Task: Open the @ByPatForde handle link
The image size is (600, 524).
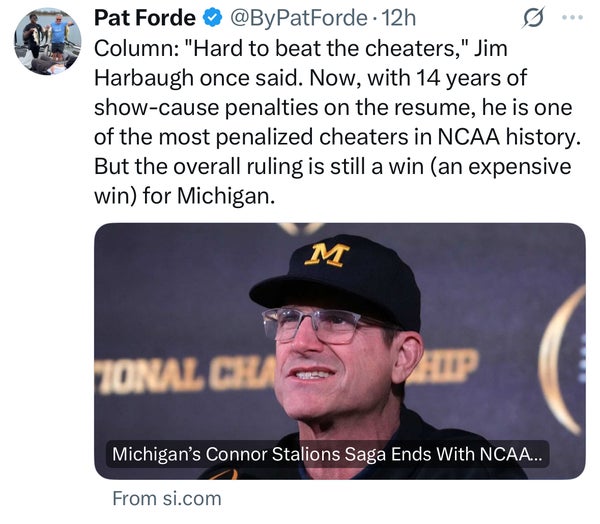Action: tap(298, 18)
